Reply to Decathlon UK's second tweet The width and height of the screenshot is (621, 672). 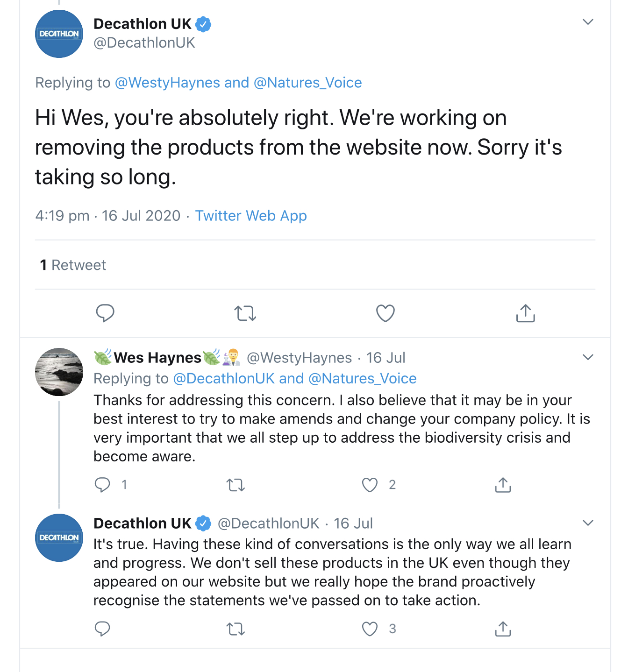point(102,629)
